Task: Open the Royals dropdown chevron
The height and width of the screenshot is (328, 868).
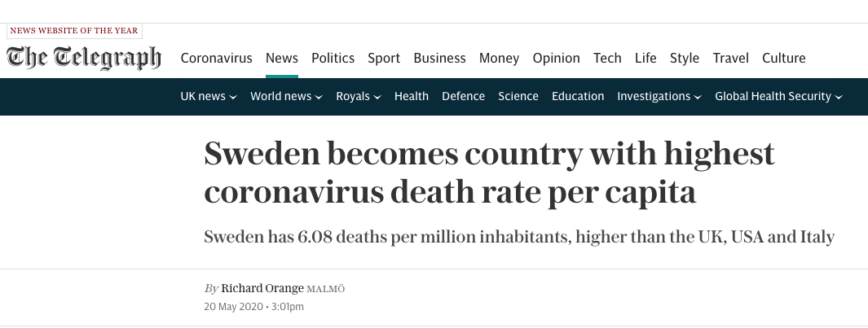Action: pos(377,98)
